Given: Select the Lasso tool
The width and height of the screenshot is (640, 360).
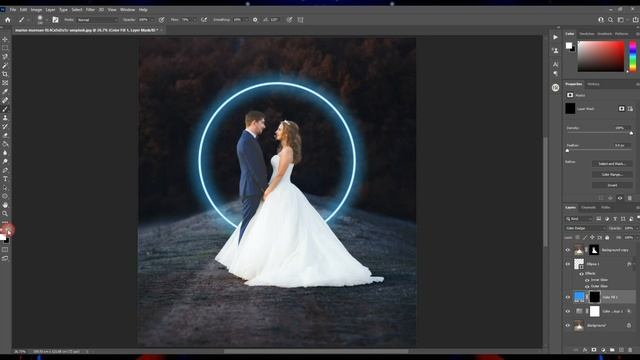Looking at the screenshot, I should (x=5, y=57).
